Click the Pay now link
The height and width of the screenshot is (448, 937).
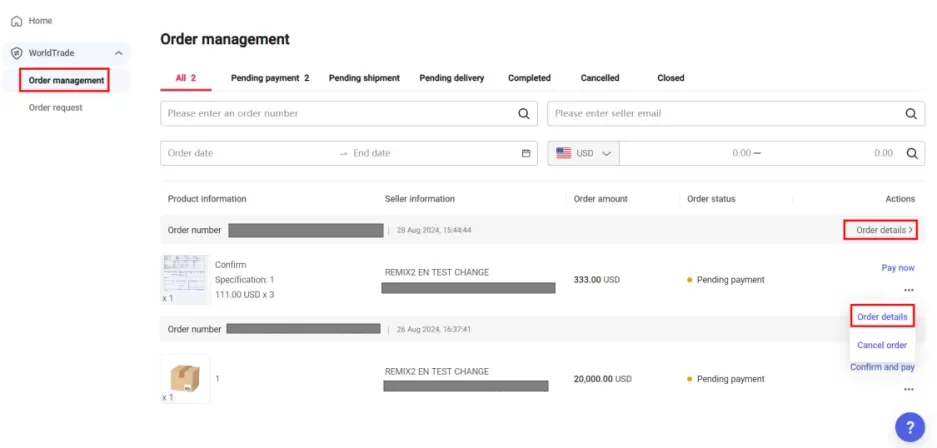897,268
